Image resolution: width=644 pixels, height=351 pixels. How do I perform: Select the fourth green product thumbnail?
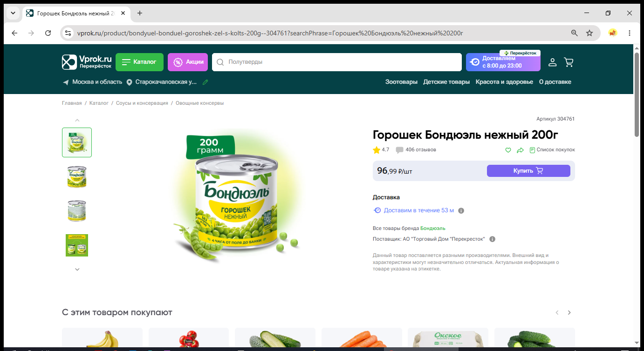77,245
